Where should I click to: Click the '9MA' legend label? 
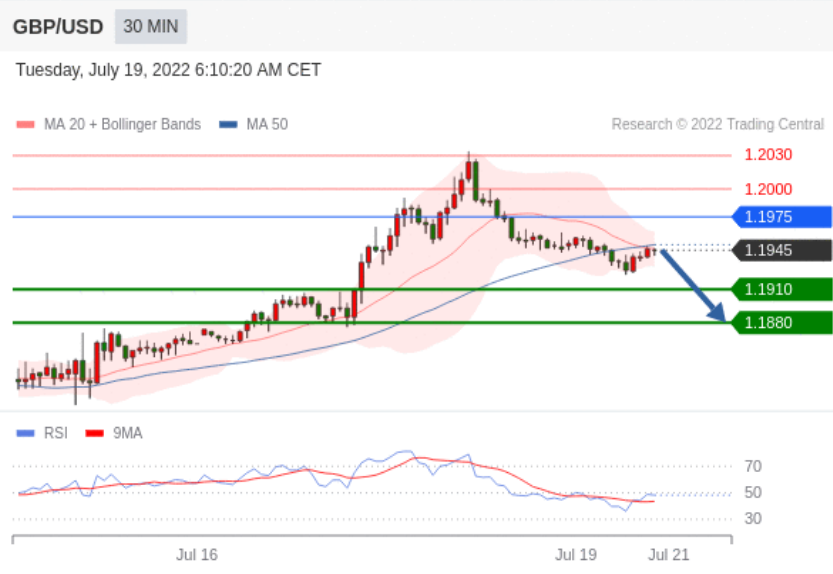(x=128, y=434)
